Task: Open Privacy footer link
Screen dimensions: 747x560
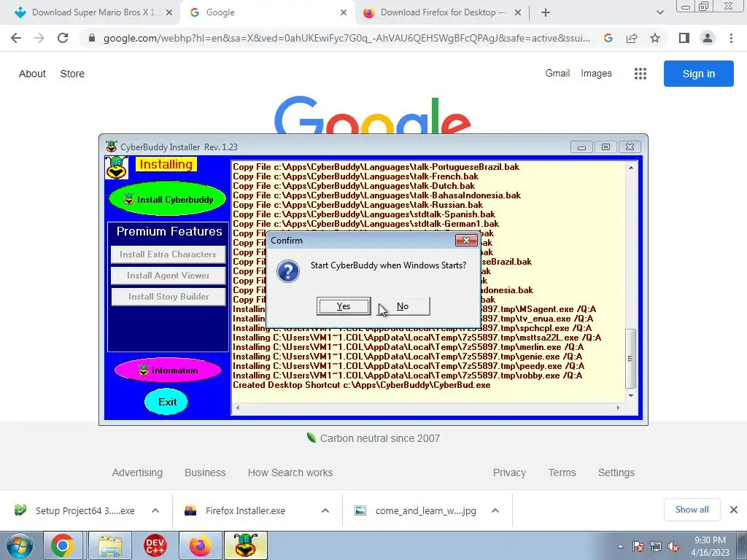Action: click(509, 472)
